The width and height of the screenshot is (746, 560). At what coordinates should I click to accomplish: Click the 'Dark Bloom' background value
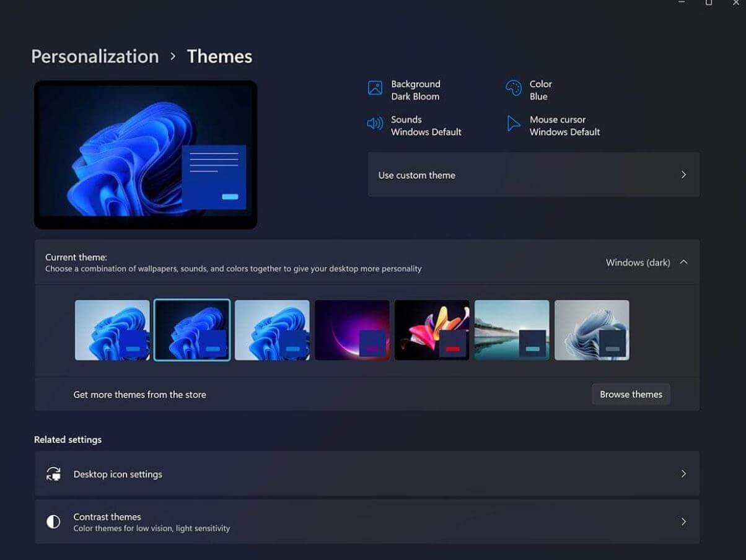click(415, 97)
